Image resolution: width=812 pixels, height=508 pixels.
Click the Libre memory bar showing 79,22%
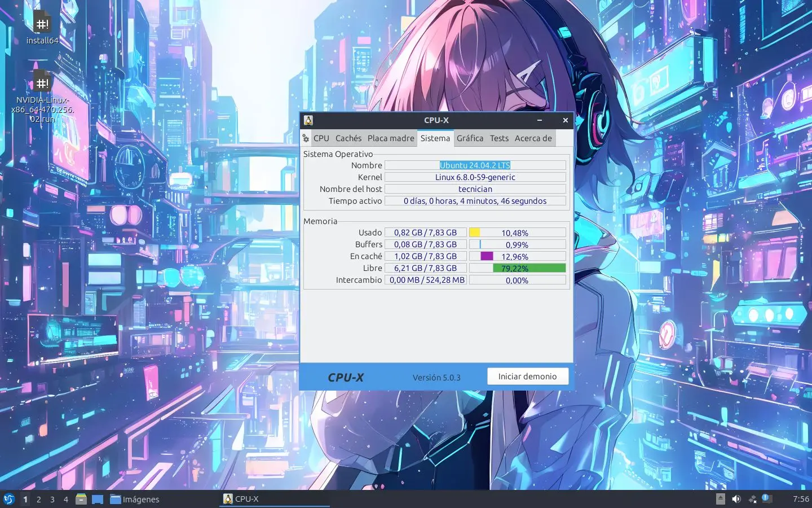pyautogui.click(x=518, y=268)
